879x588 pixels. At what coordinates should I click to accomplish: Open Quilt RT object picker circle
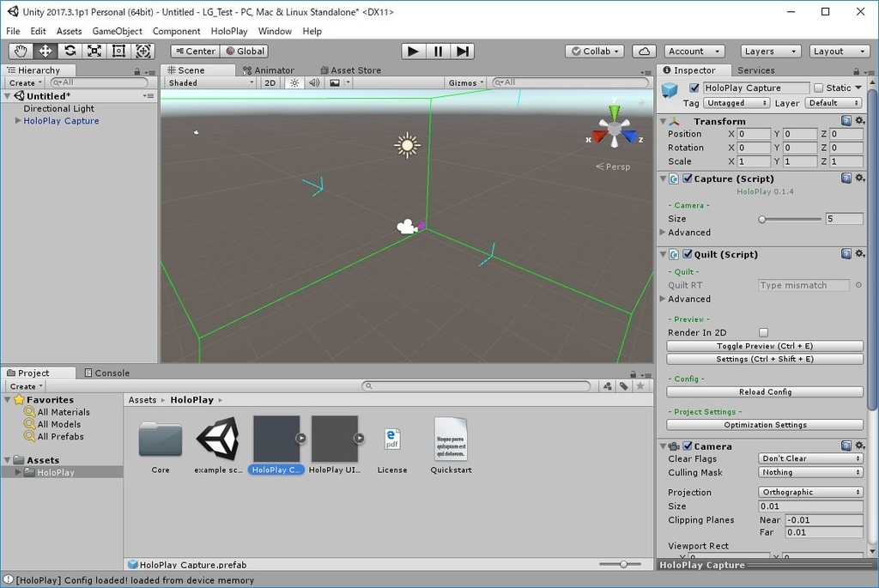point(858,285)
